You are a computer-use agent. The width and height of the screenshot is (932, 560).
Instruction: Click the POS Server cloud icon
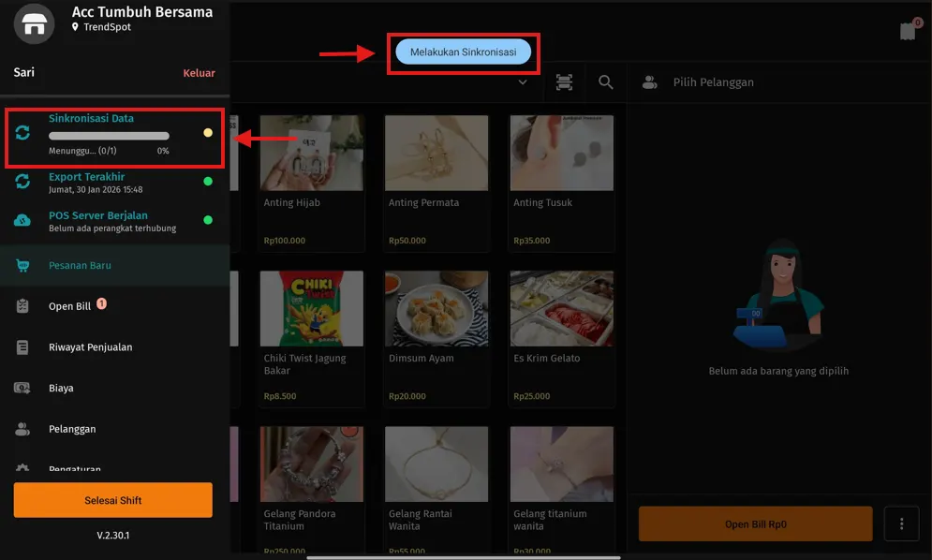[x=23, y=220]
